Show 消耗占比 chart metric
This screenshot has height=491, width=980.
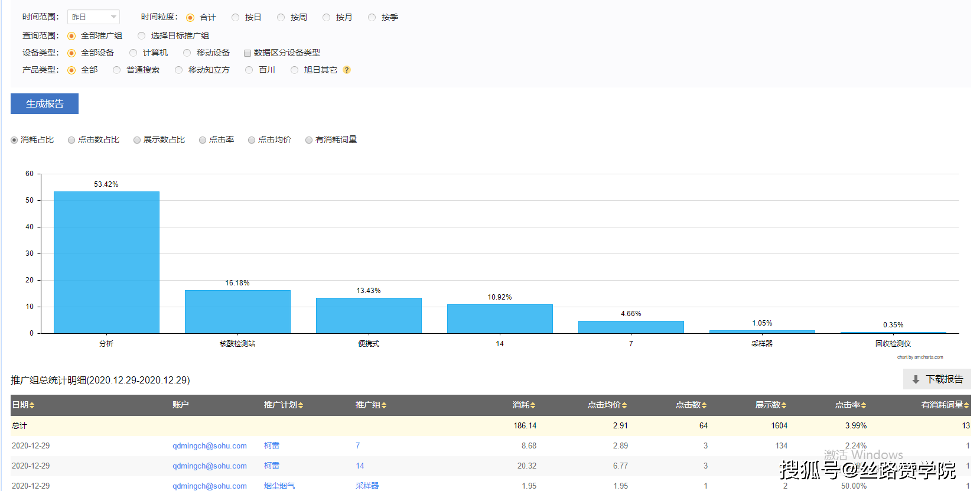pyautogui.click(x=14, y=140)
